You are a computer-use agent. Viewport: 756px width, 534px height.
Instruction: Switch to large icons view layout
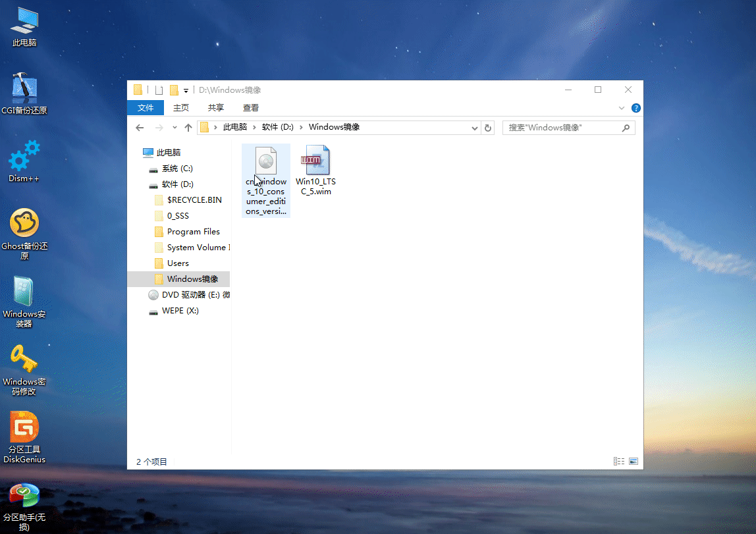tap(634, 461)
